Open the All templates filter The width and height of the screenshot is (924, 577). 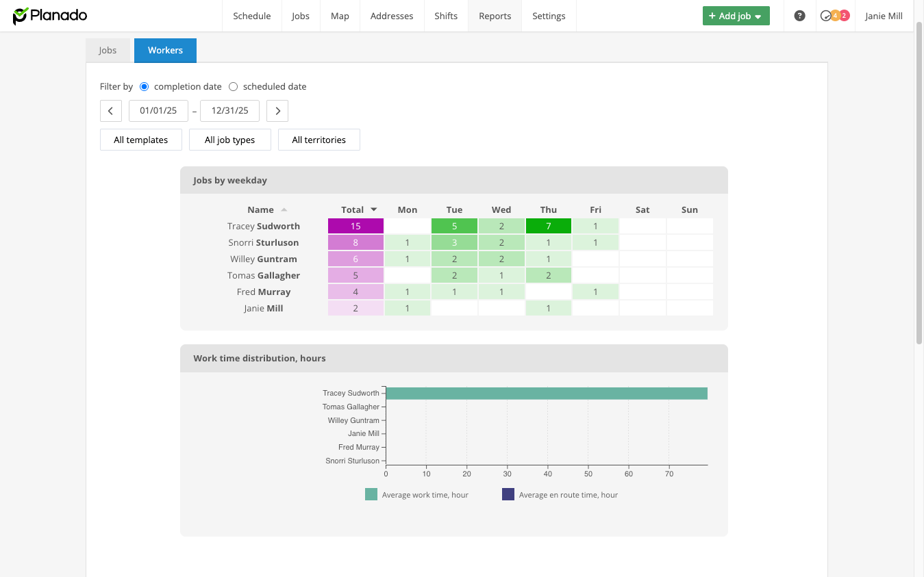click(141, 140)
